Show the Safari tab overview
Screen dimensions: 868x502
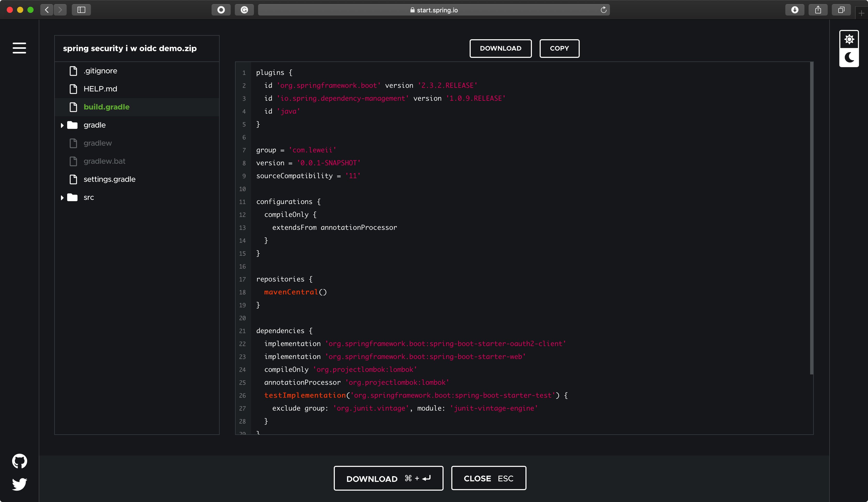coord(841,10)
